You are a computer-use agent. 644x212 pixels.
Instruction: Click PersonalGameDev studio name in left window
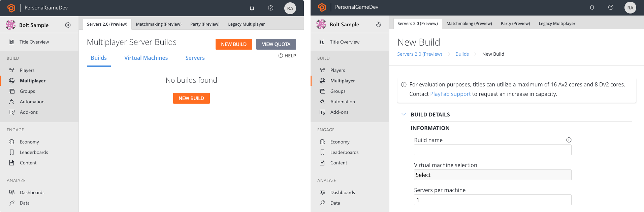click(46, 8)
